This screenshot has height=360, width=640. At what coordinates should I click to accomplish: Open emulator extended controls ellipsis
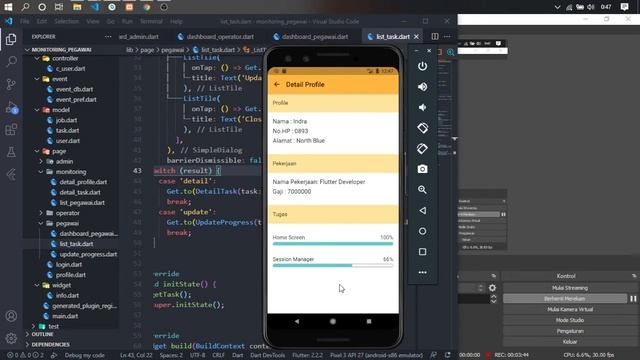coord(422,272)
